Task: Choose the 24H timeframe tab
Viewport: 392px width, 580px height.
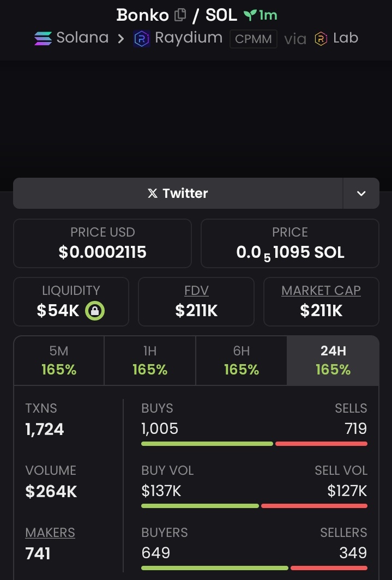Action: [x=333, y=360]
